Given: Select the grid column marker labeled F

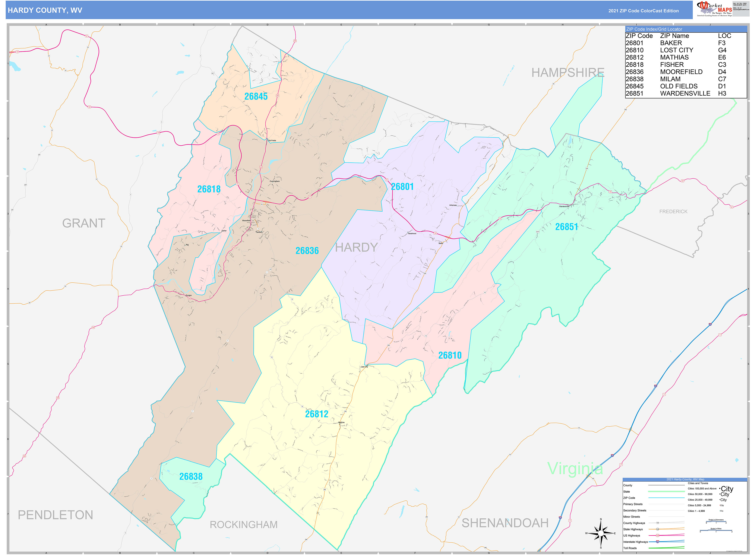Looking at the screenshot, I should point(415,25).
